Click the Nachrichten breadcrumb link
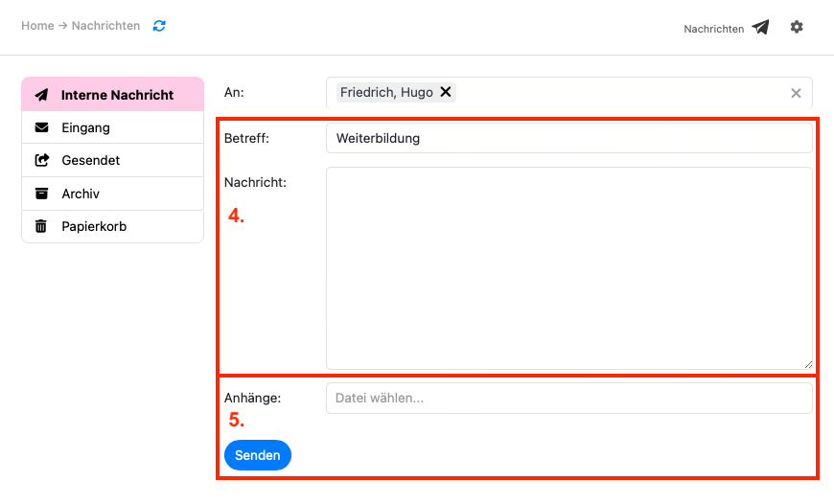Image resolution: width=834 pixels, height=504 pixels. pyautogui.click(x=105, y=26)
